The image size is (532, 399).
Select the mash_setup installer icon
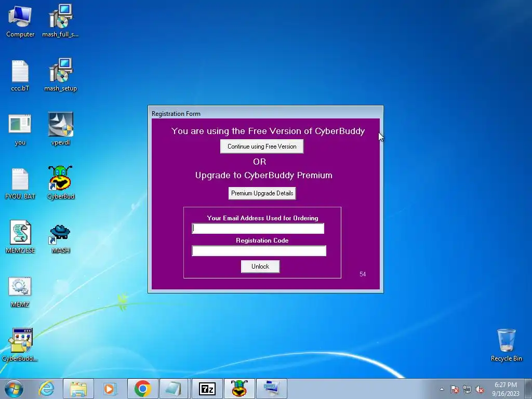60,75
